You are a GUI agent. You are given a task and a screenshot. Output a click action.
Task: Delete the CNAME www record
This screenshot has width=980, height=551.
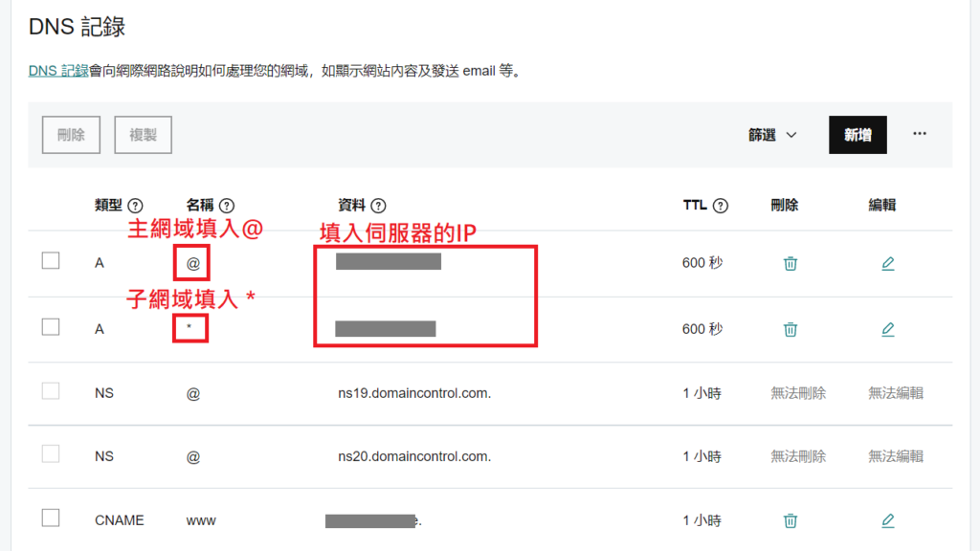(x=790, y=520)
